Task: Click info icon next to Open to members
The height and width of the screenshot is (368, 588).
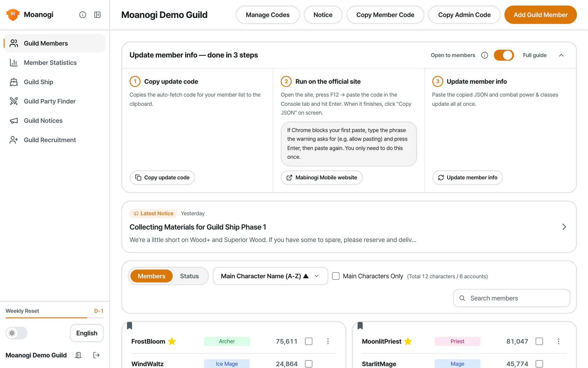Action: 485,55
